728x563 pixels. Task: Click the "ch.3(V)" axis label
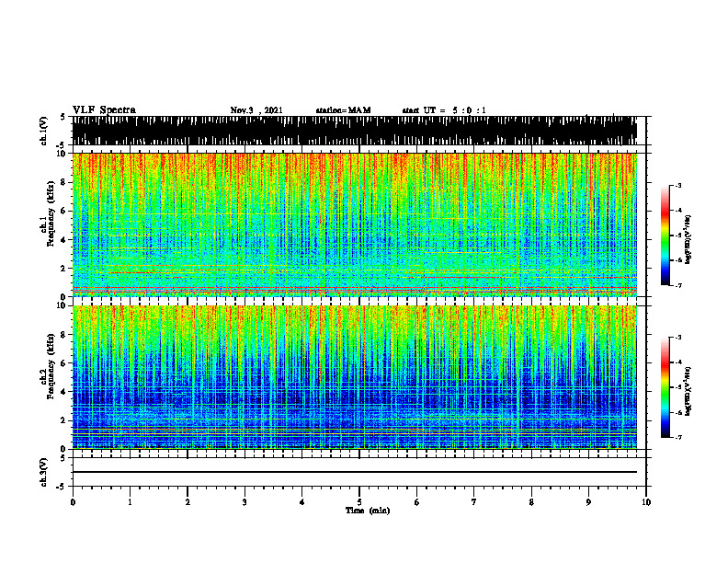tap(43, 472)
